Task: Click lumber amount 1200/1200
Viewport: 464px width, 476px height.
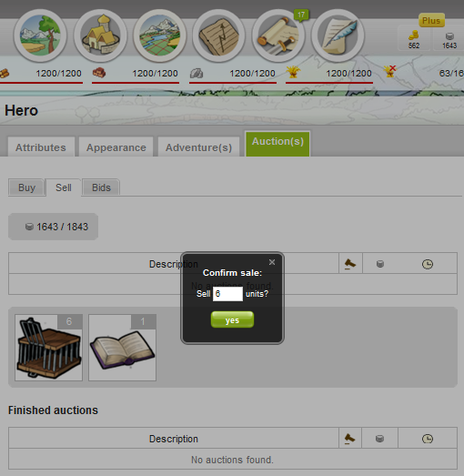Action: tap(58, 73)
